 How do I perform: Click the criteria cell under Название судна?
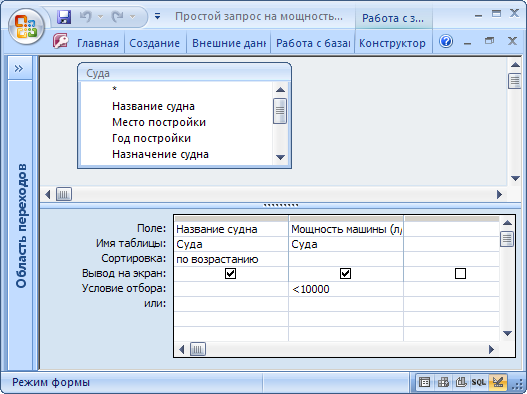coord(231,289)
